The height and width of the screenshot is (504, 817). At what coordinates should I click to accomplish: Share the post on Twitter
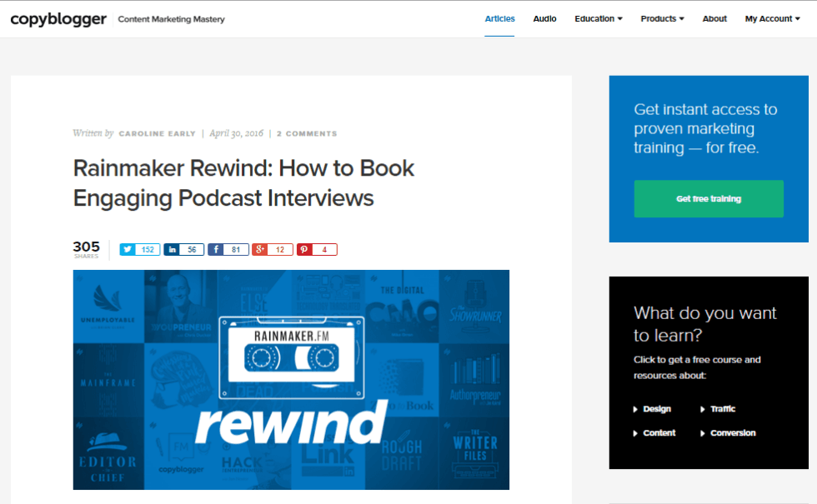(138, 248)
